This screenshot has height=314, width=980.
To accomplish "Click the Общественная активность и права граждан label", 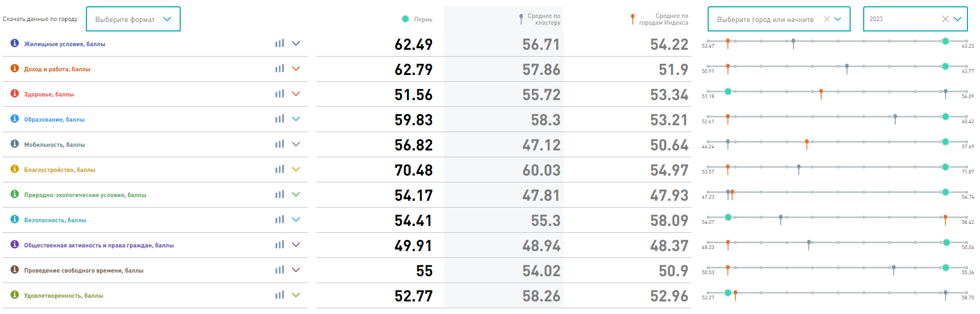I will click(98, 245).
